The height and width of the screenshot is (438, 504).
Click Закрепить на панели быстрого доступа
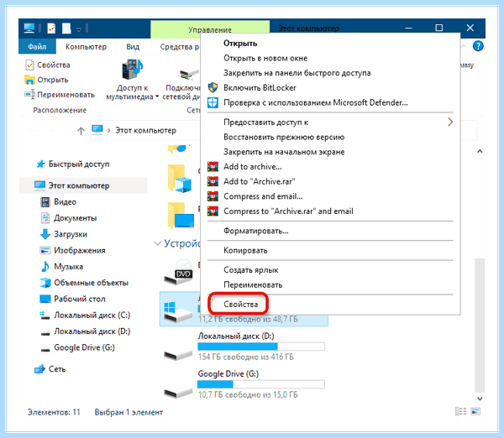(297, 73)
